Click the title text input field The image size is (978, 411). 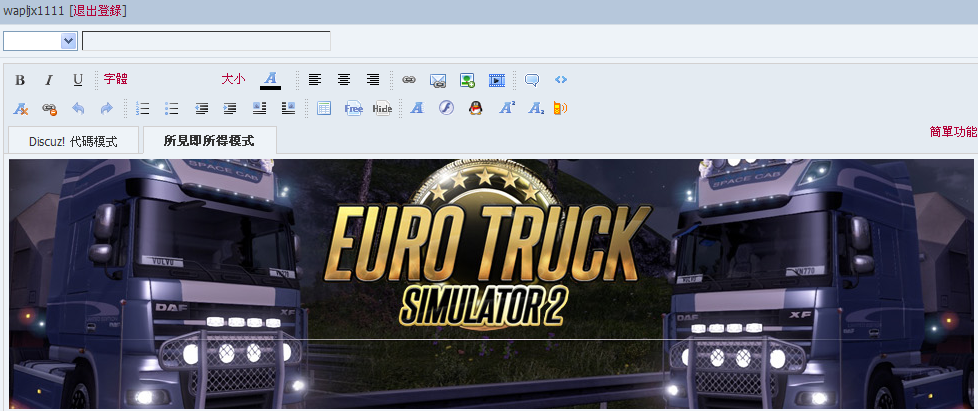pos(206,41)
